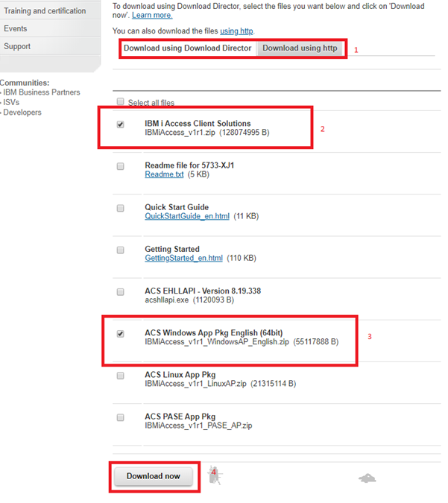Click IBMiAccess_v1r1_LinuxAP.zip file name

coord(195,384)
